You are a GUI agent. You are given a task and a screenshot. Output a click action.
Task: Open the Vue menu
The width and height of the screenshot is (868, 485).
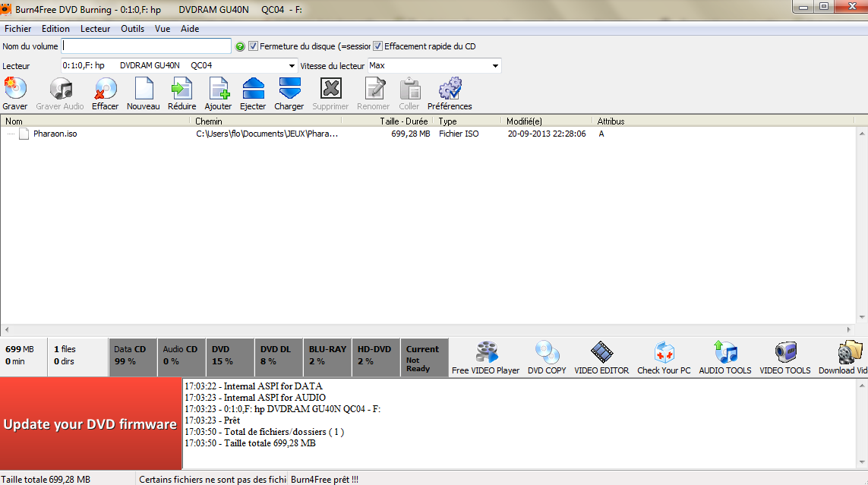163,29
